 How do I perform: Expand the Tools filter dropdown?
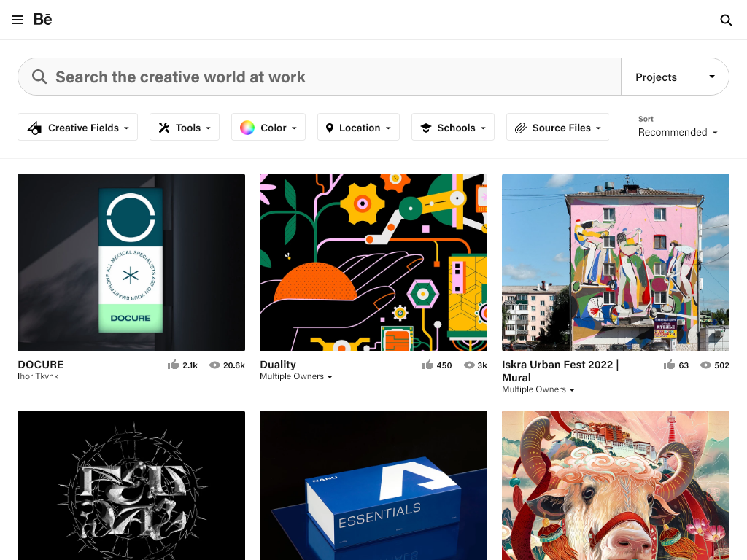[x=185, y=127]
